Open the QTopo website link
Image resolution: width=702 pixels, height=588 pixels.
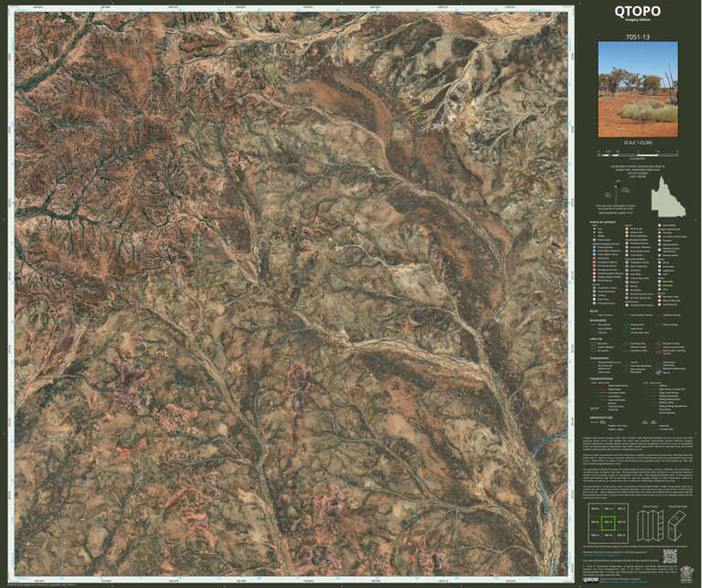(x=601, y=555)
